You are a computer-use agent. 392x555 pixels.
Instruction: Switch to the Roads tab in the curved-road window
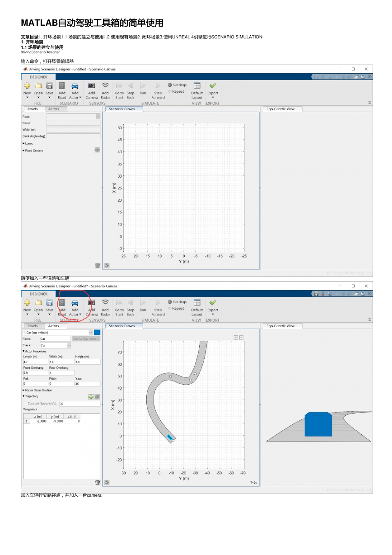(x=33, y=326)
